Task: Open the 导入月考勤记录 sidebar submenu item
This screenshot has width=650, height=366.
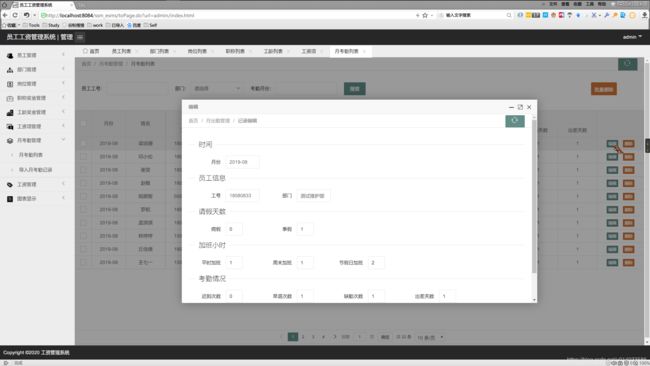Action: (x=35, y=170)
